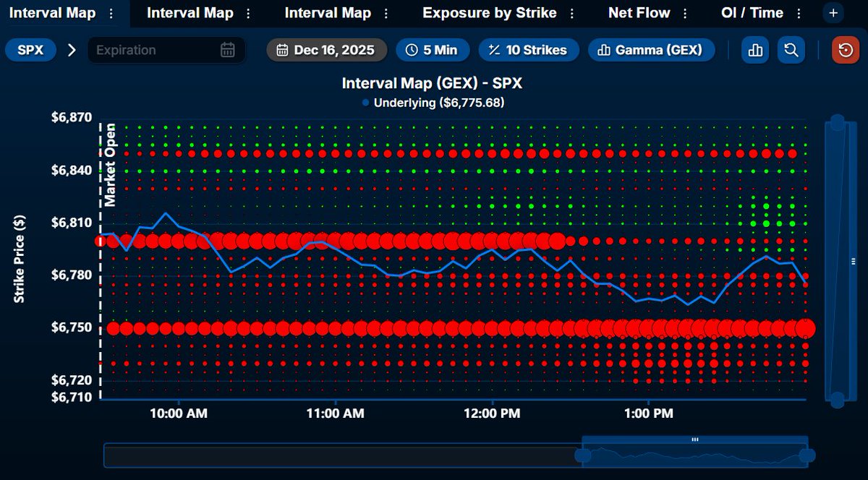Click the Expiration input field
Image resolution: width=868 pixels, height=480 pixels.
coord(166,50)
